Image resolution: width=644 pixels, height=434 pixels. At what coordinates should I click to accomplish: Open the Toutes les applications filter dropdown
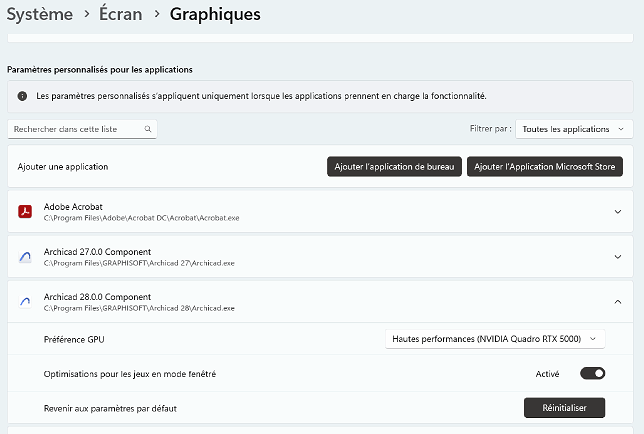pyautogui.click(x=574, y=129)
